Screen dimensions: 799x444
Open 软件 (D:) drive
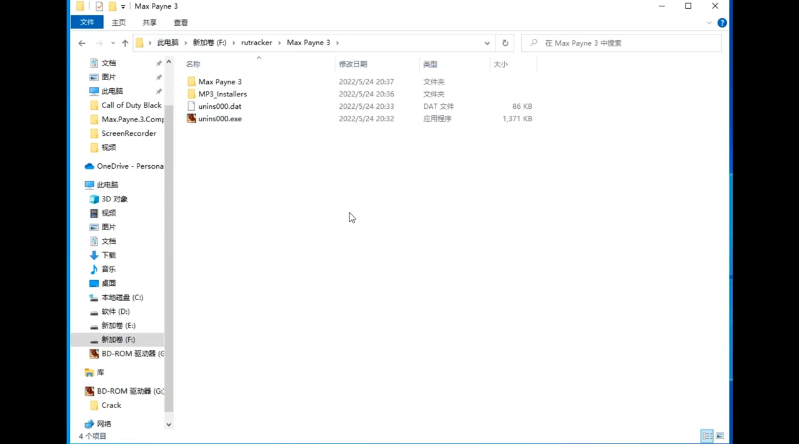(115, 311)
